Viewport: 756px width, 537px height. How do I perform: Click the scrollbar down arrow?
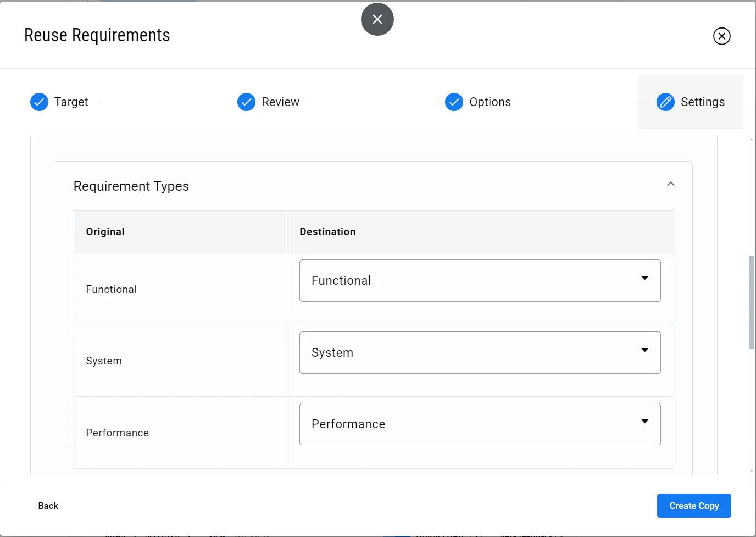[x=751, y=471]
